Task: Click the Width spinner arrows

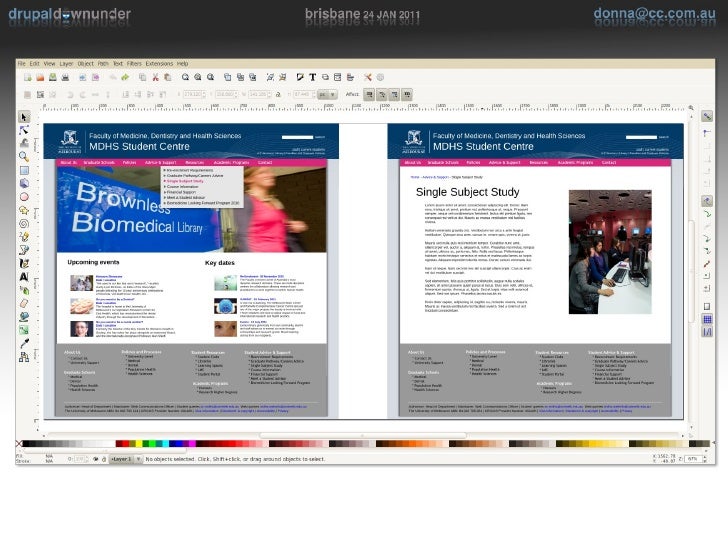Action: (270, 95)
